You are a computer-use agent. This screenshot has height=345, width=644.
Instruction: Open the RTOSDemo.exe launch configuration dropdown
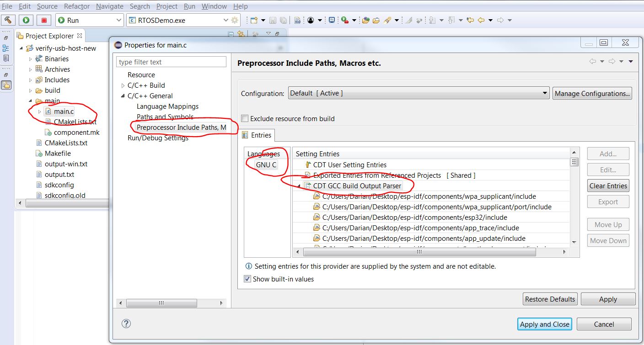pos(225,20)
